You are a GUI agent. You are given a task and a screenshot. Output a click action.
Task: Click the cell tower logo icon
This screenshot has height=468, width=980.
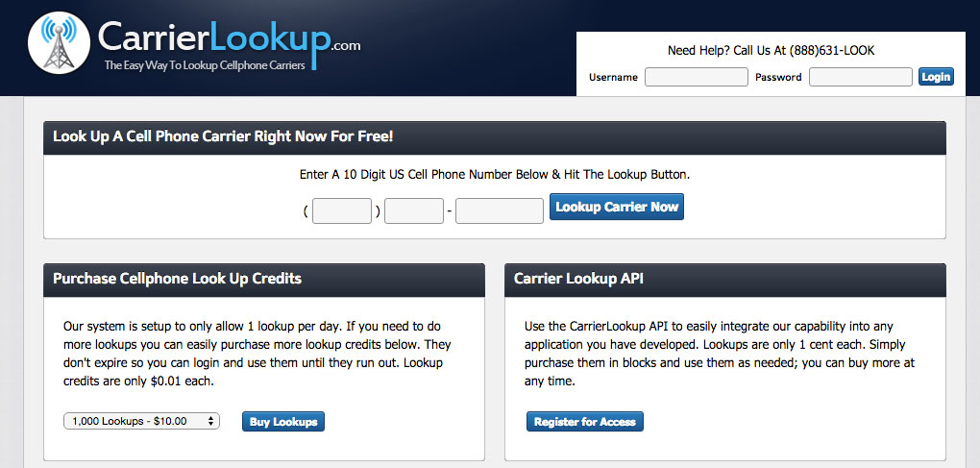click(60, 43)
